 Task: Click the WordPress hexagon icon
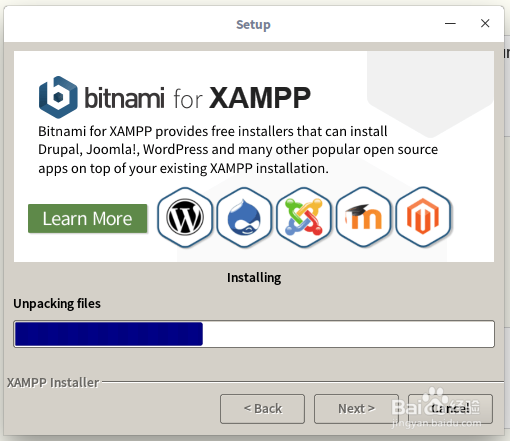185,217
